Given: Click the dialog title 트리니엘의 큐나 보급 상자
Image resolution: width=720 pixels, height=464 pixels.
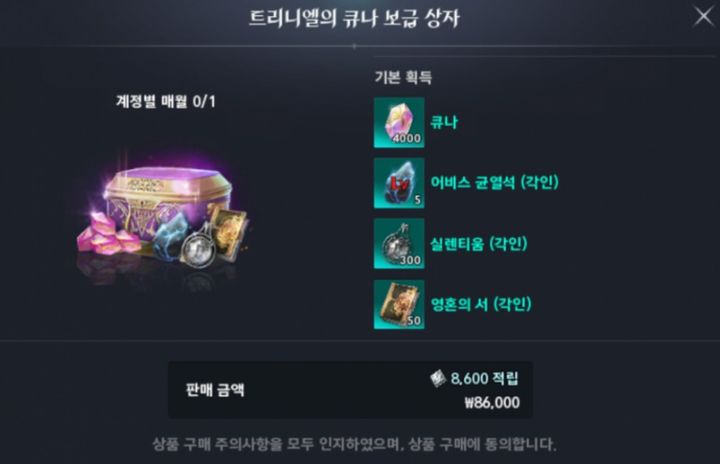Looking at the screenshot, I should point(354,19).
